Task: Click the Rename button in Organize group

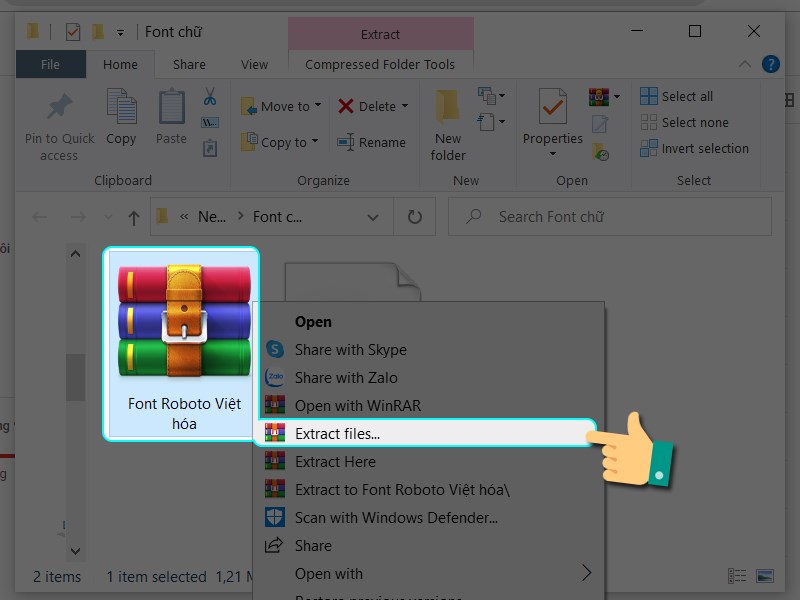Action: tap(371, 142)
